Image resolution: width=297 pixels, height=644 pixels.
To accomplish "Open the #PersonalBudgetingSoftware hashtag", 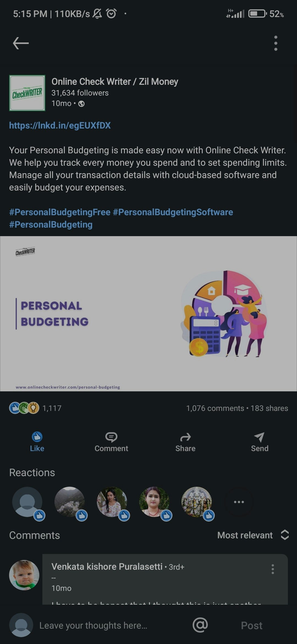I will [x=173, y=212].
